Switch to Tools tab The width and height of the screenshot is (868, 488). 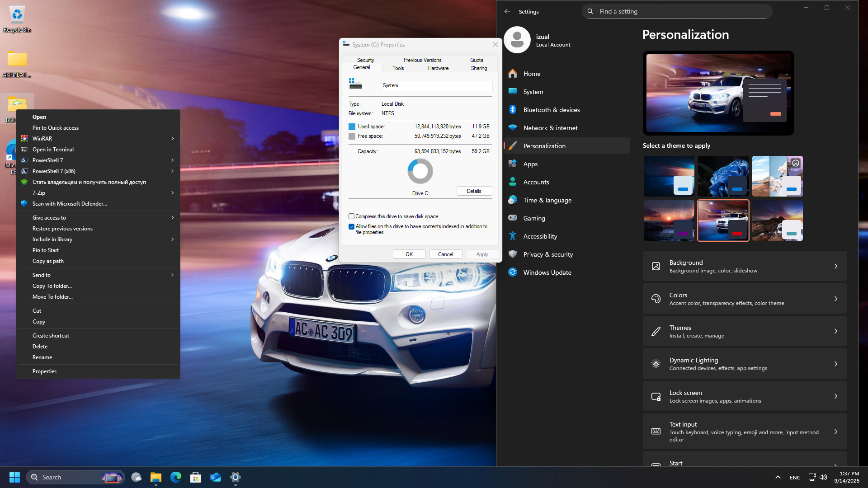coord(398,68)
